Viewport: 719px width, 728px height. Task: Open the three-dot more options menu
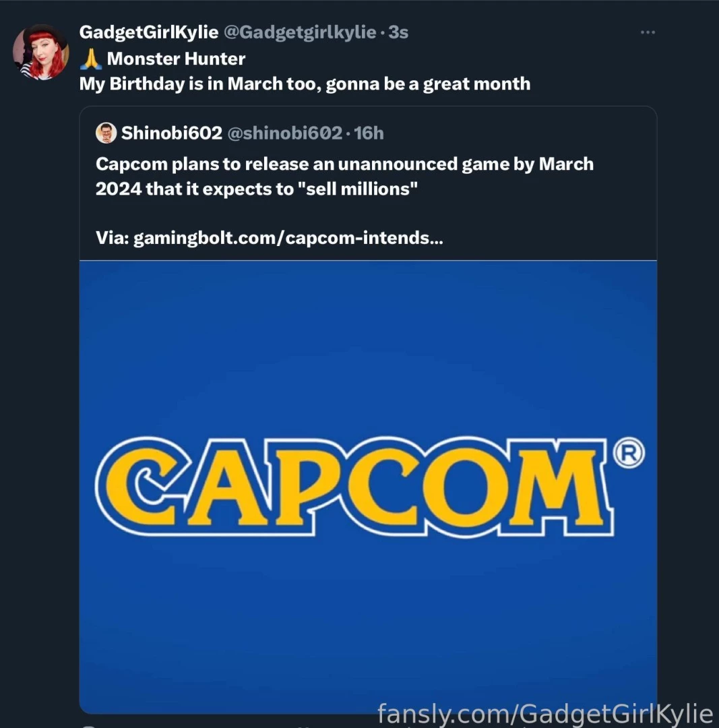648,32
